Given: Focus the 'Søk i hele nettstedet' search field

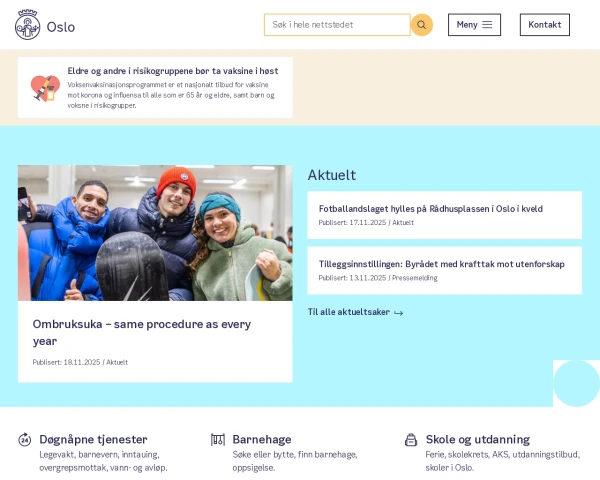Looking at the screenshot, I should (337, 25).
